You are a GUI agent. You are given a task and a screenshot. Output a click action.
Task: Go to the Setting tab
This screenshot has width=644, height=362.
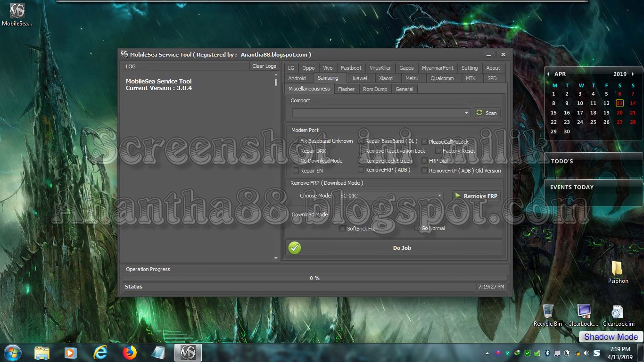point(470,68)
